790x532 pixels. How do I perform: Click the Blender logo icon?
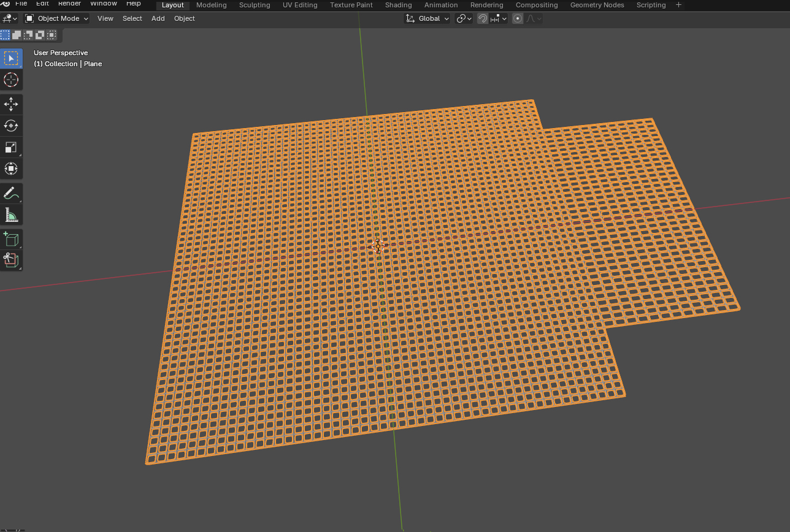(x=6, y=4)
